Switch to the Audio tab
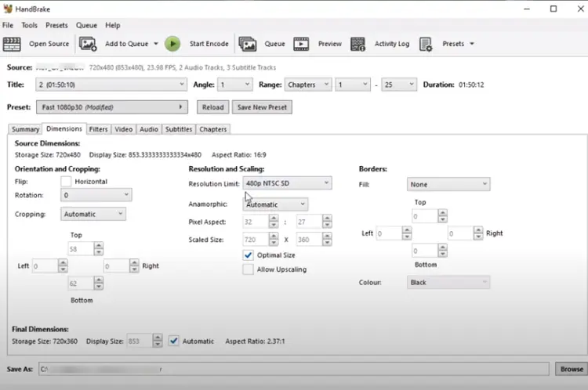The image size is (588, 390). [148, 129]
